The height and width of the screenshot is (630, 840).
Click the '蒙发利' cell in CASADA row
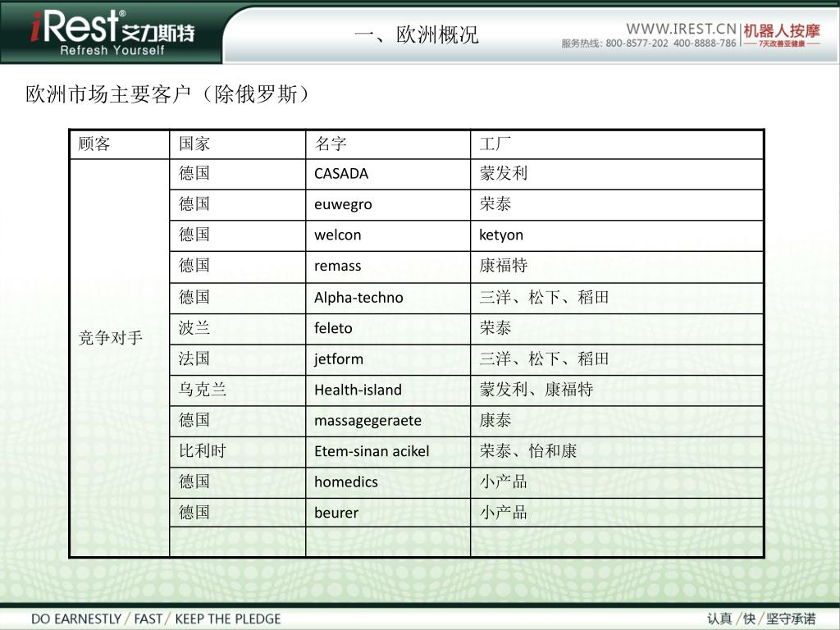click(617, 174)
